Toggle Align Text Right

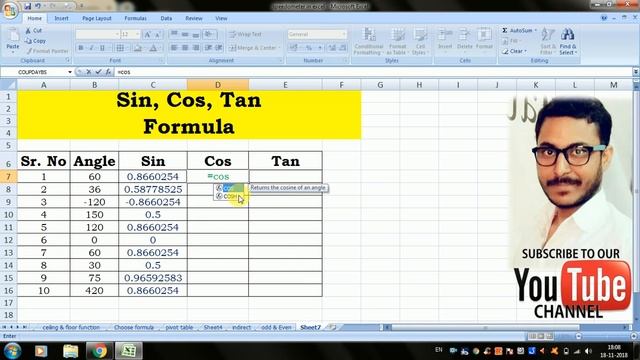pos(196,48)
